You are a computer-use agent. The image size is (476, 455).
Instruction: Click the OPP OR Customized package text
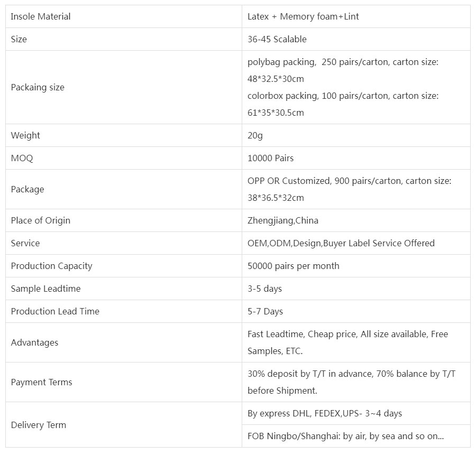point(350,189)
